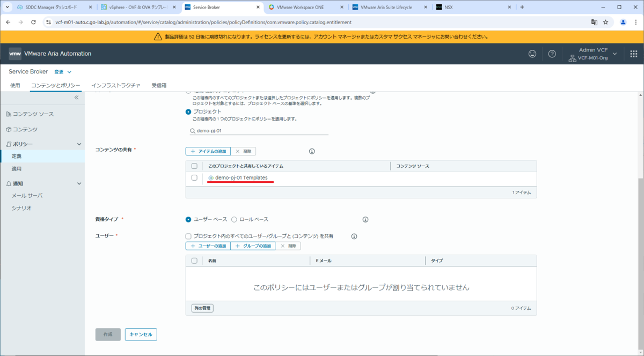Open the help question mark icon
This screenshot has height=356, width=644.
pos(552,54)
